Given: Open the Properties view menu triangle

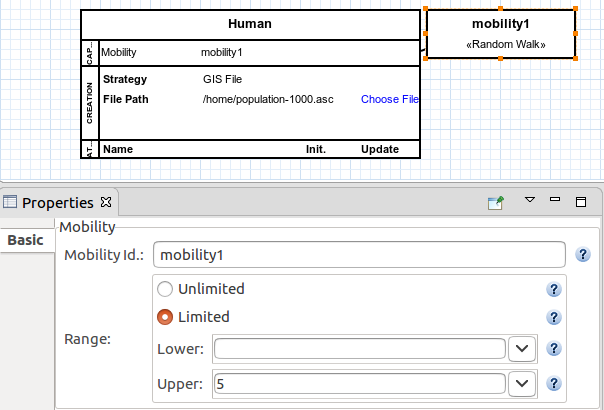Looking at the screenshot, I should click(530, 200).
